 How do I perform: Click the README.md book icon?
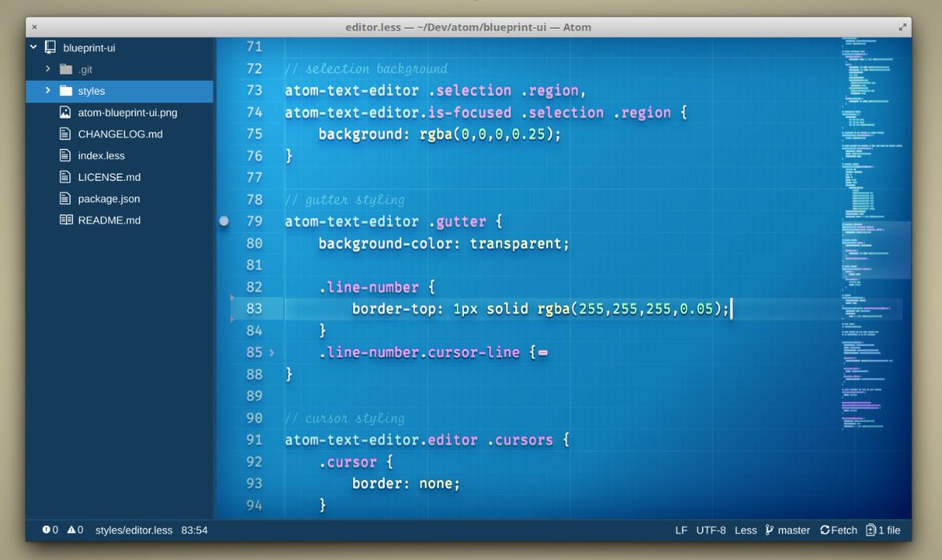click(65, 220)
